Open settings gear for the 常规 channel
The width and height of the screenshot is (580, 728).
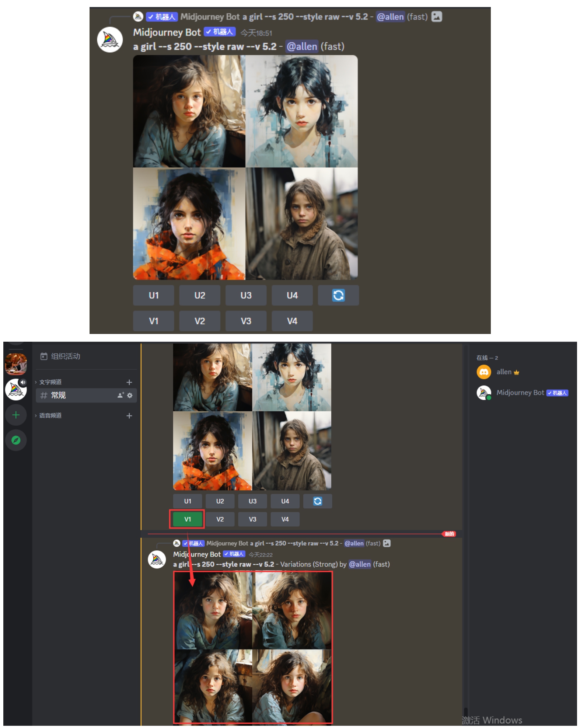point(130,395)
